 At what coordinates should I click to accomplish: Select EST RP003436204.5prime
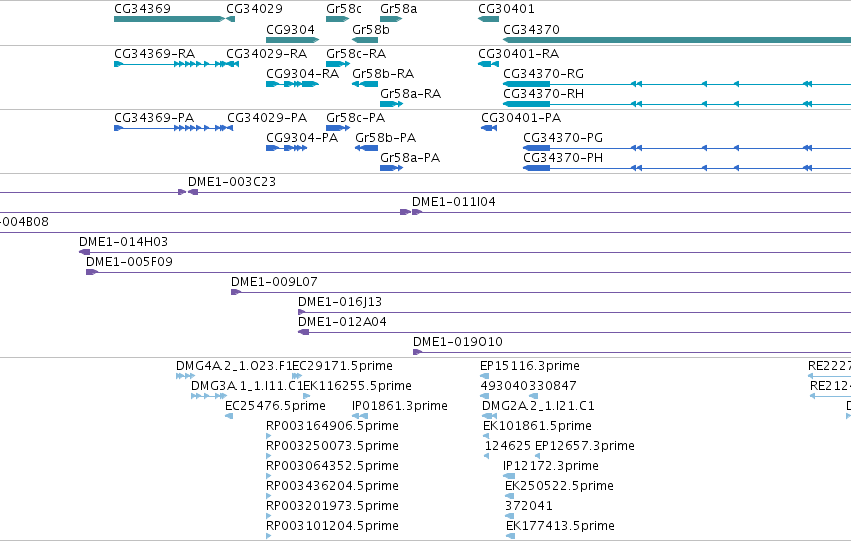(332, 487)
